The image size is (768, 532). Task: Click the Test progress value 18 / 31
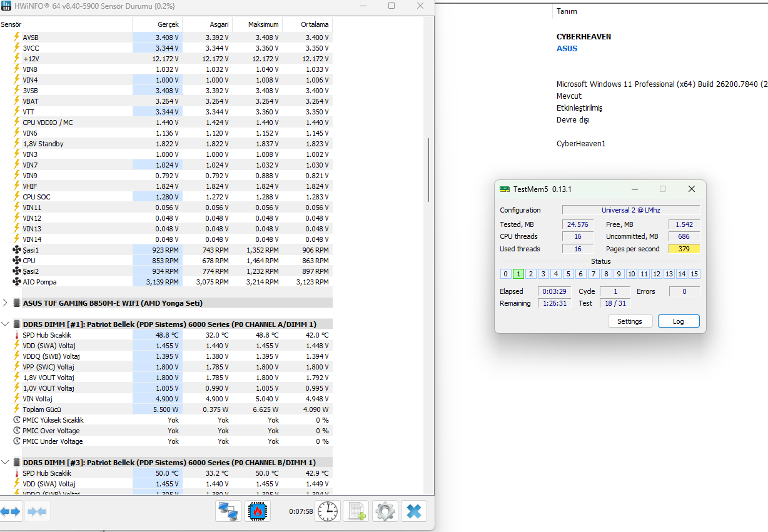pos(615,303)
